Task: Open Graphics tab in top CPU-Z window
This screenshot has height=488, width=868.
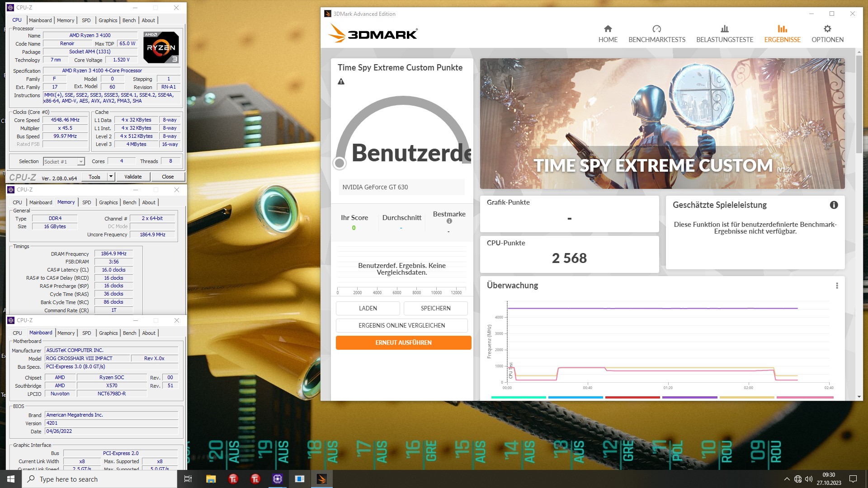Action: [108, 20]
